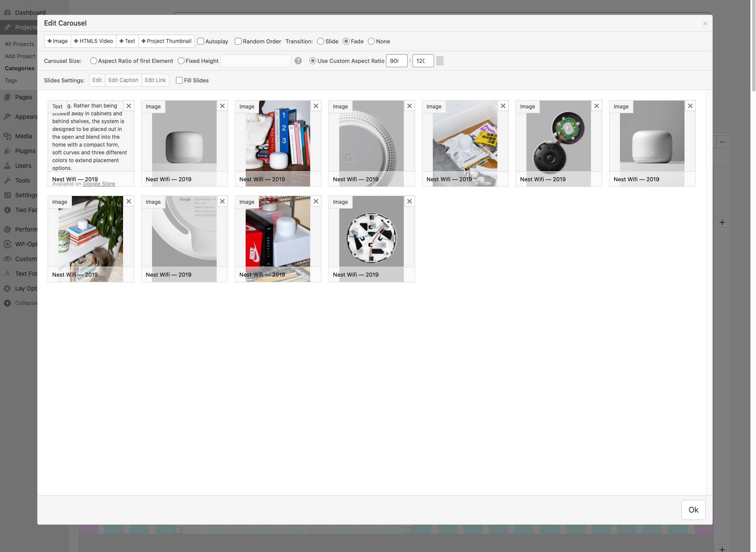Choose Aspect Ratio of first Element
Image resolution: width=756 pixels, height=552 pixels.
coord(93,61)
